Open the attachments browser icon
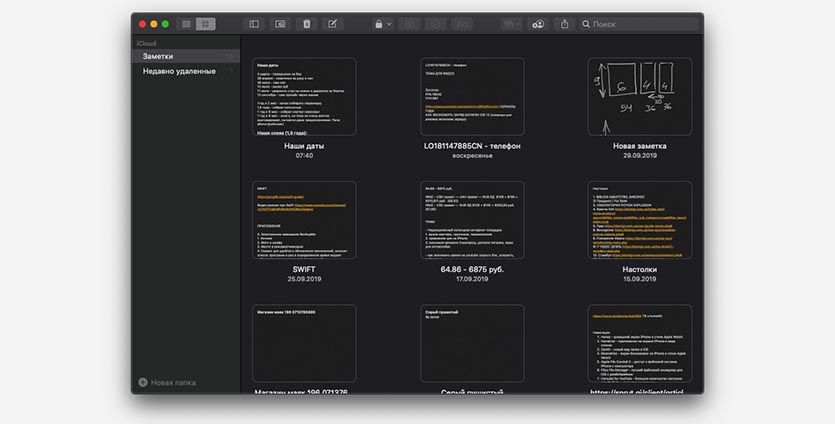The image size is (835, 424). pos(280,23)
